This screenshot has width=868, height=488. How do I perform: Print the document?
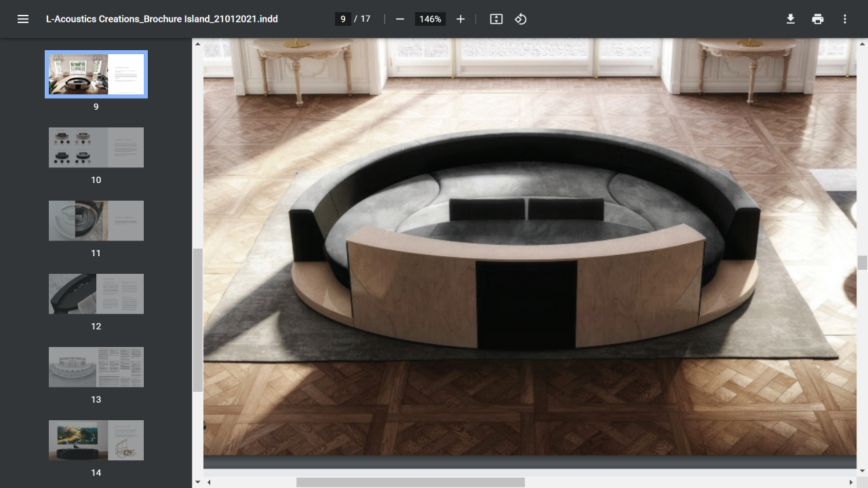818,19
